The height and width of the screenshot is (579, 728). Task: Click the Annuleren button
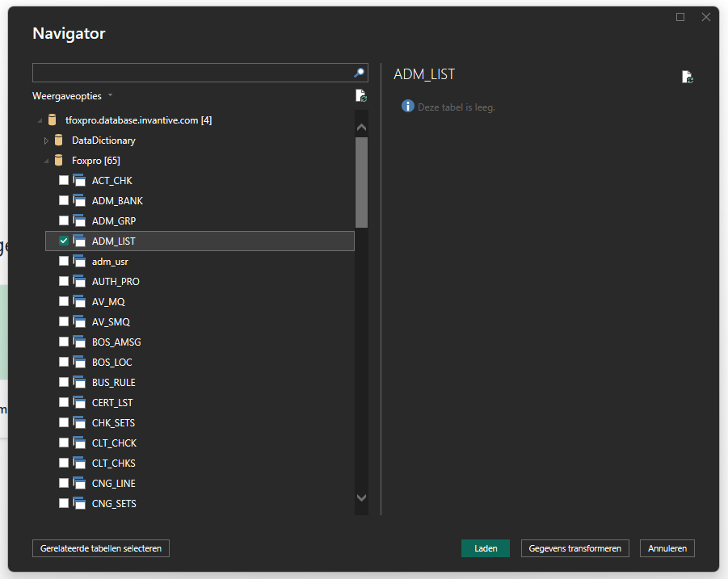pyautogui.click(x=667, y=548)
